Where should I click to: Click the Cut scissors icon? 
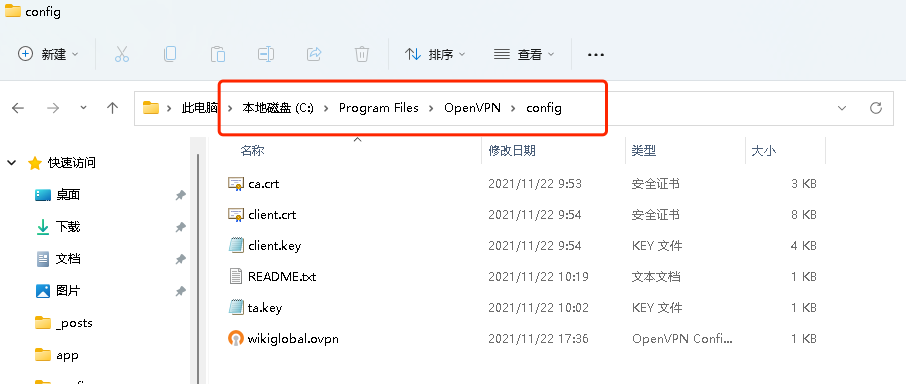121,54
